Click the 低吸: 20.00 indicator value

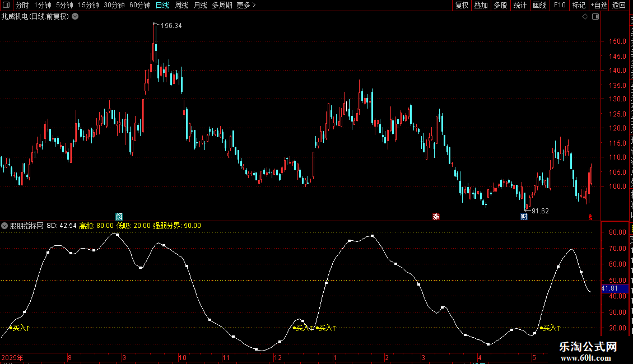pyautogui.click(x=134, y=226)
